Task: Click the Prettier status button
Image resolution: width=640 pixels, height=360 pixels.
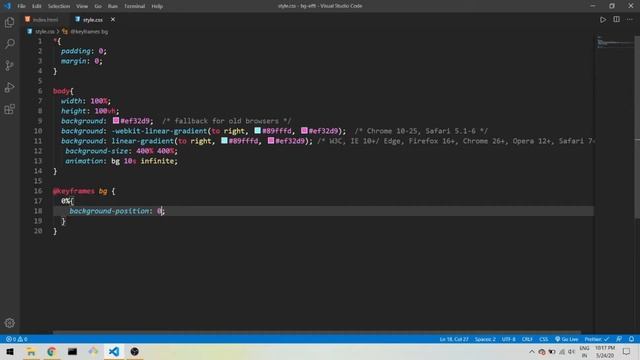Action: pyautogui.click(x=596, y=339)
